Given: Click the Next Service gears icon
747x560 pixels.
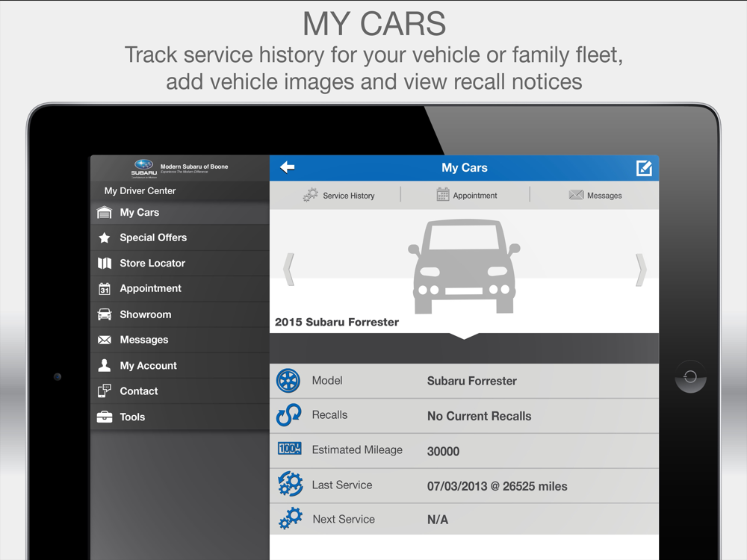Looking at the screenshot, I should click(291, 519).
